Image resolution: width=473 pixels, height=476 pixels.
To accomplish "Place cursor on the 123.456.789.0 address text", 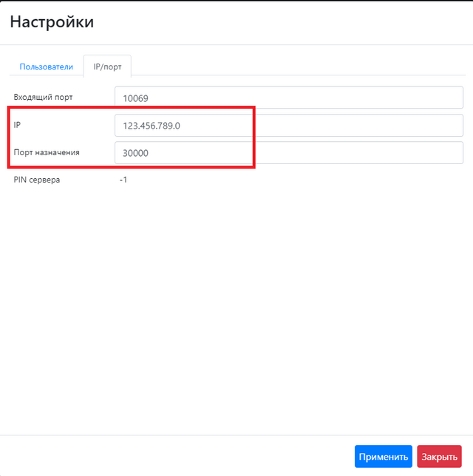I will [x=152, y=126].
